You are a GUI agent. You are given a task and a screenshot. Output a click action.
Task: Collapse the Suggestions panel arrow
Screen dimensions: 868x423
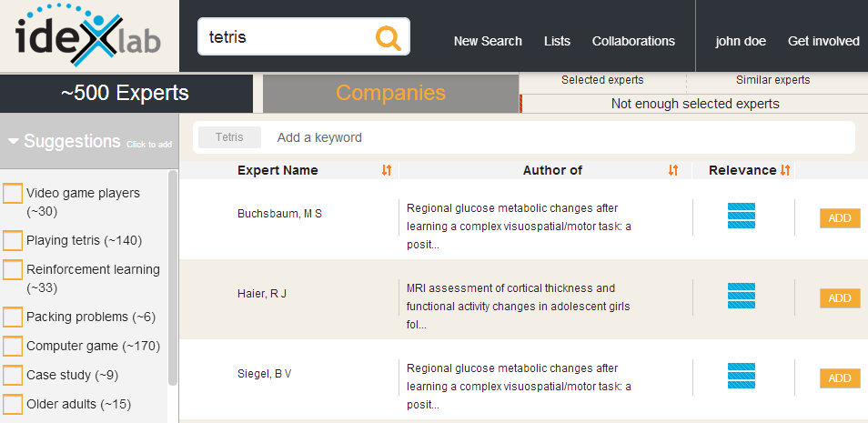point(14,142)
